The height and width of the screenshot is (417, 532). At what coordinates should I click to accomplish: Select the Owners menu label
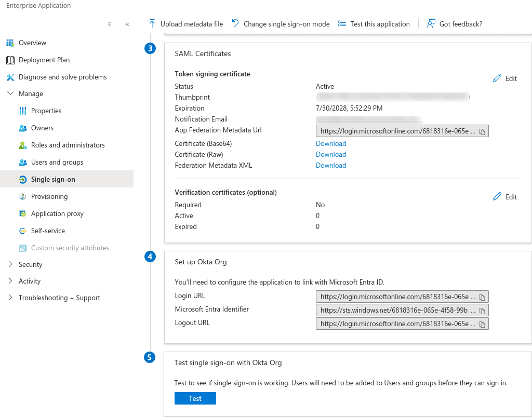point(43,128)
